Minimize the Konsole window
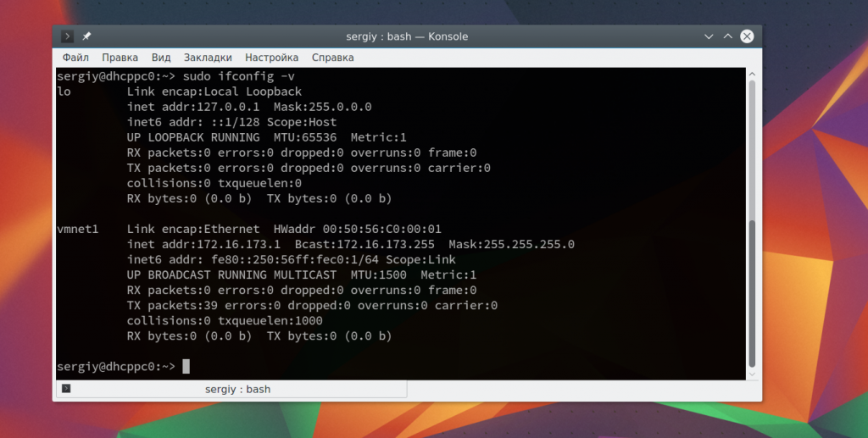This screenshot has width=868, height=438. point(709,36)
